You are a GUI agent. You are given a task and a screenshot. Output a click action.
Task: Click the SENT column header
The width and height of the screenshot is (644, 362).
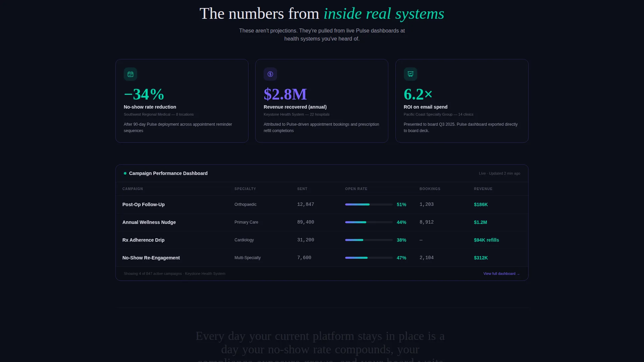pyautogui.click(x=302, y=189)
